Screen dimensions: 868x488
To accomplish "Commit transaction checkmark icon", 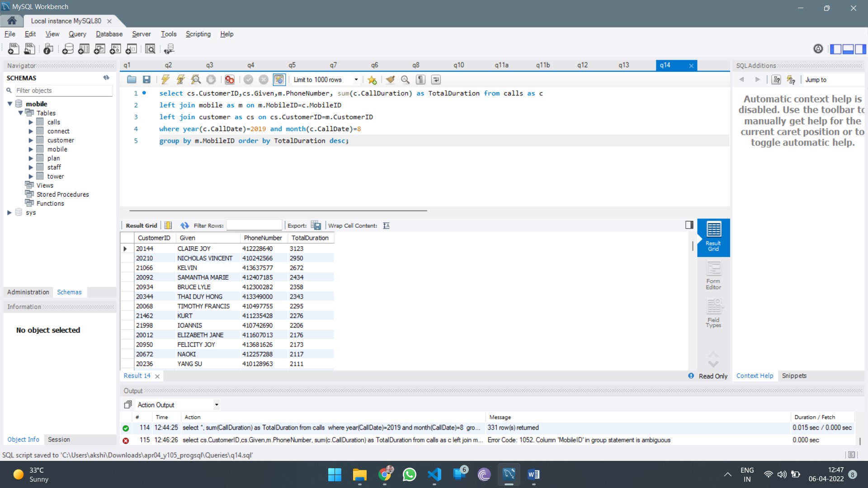I will tap(248, 80).
